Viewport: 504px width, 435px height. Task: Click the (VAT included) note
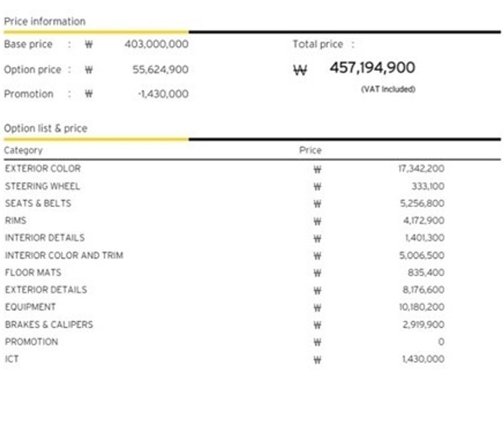click(x=388, y=89)
